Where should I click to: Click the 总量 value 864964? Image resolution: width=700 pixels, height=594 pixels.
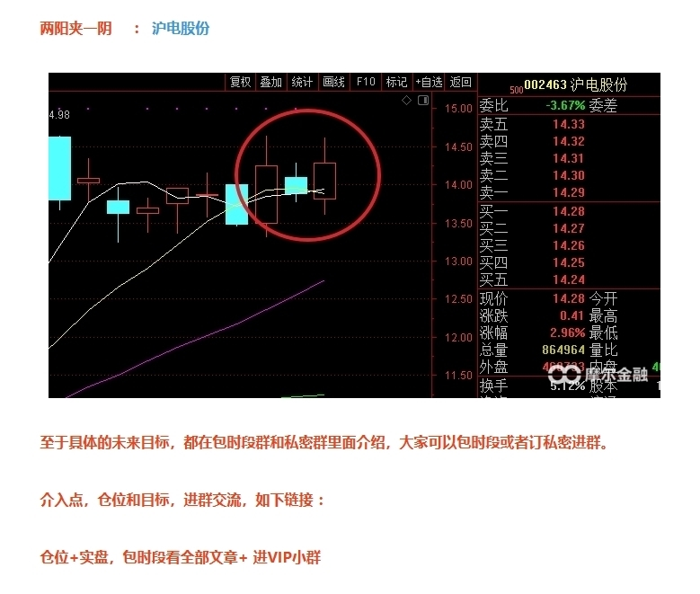pos(563,350)
